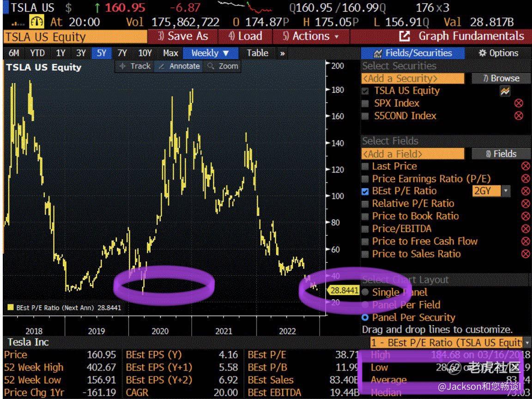Click the line-style icon next to TSLA US Equity
Screen dimensions: 532x399
point(505,91)
